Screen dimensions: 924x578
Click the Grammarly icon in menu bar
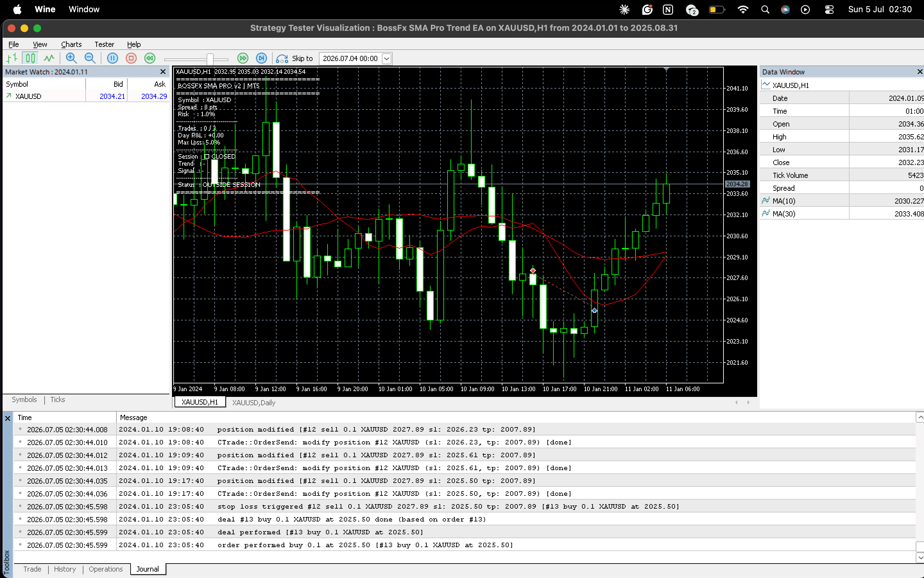click(x=647, y=10)
